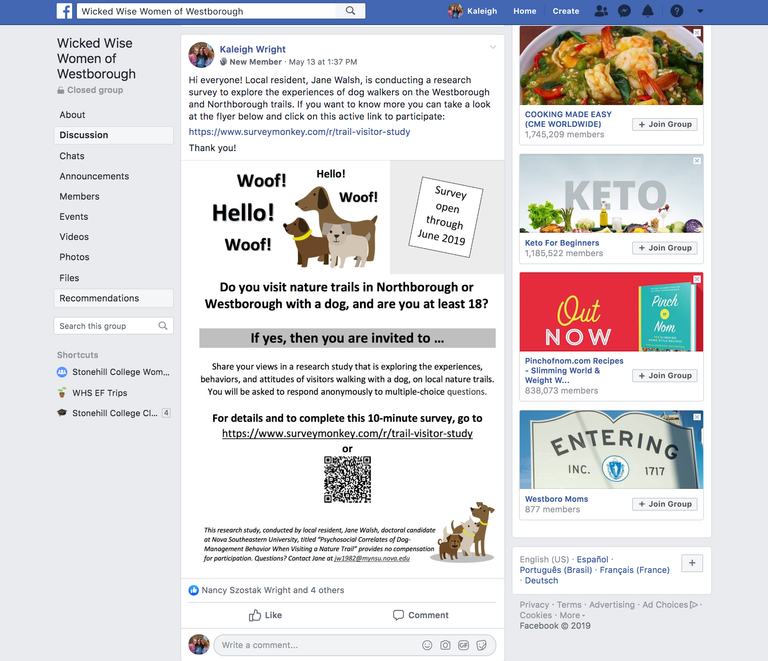Add a sticker to comment
768x661 pixels.
[481, 645]
